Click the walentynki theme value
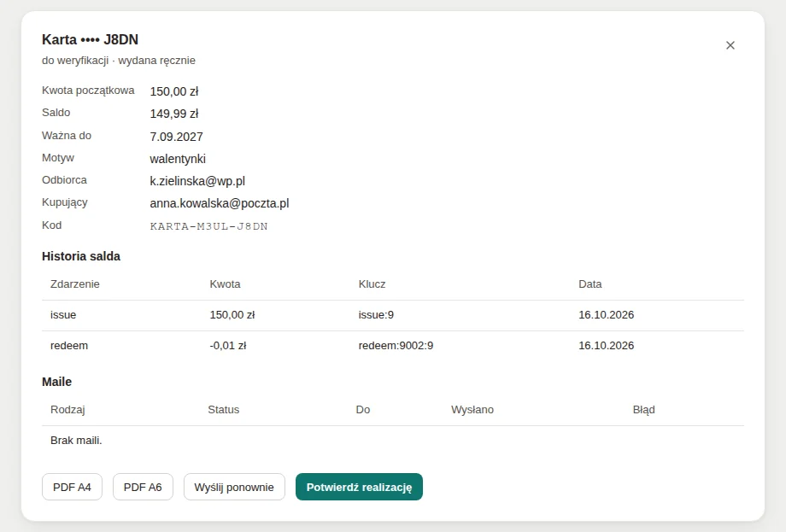 click(178, 159)
